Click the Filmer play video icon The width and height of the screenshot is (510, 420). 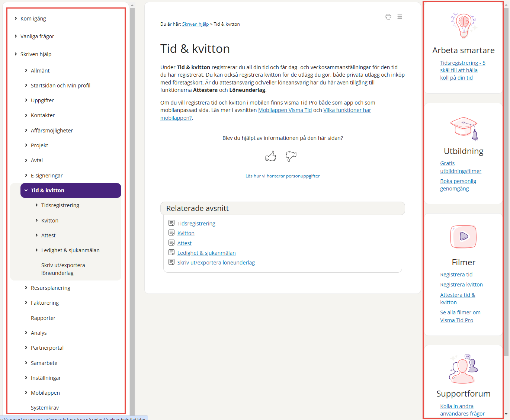[x=464, y=237]
